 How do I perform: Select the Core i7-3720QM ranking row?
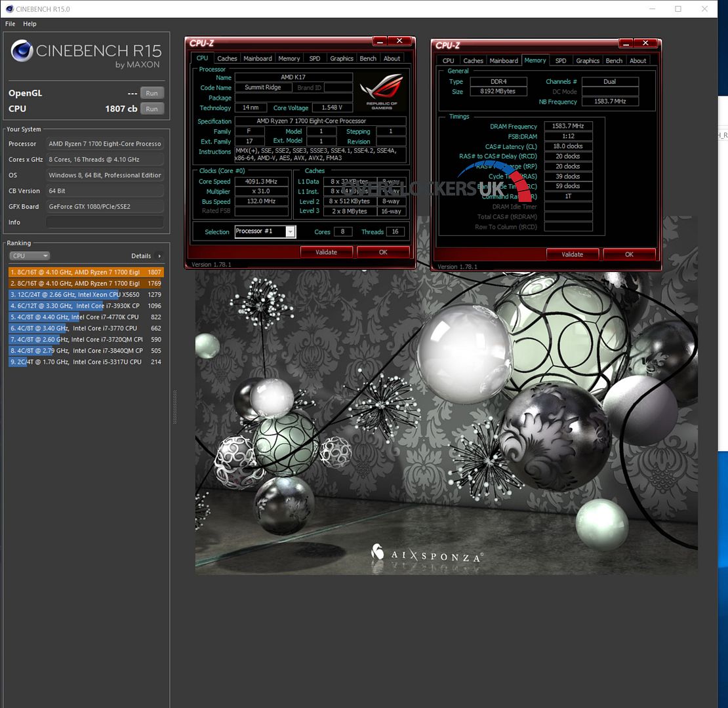tap(86, 340)
